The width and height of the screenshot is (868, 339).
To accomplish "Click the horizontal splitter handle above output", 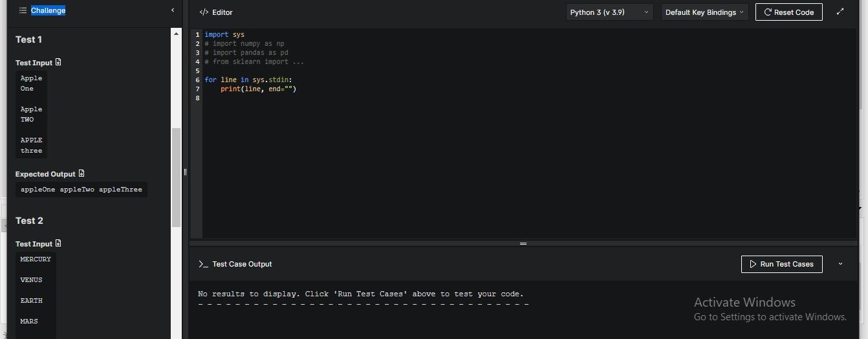I will (523, 243).
